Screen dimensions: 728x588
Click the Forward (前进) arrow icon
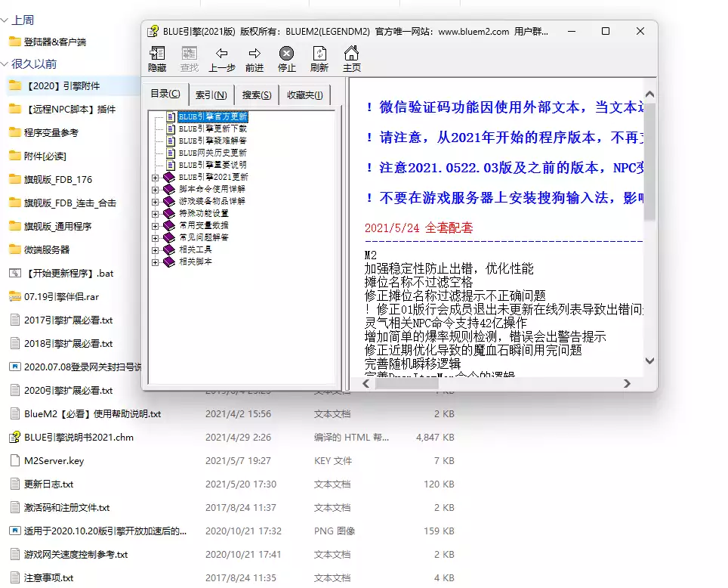[254, 53]
